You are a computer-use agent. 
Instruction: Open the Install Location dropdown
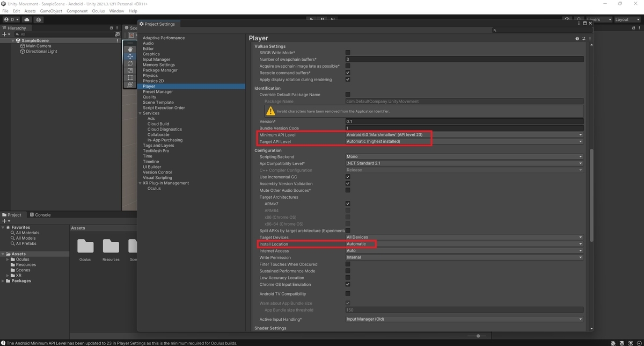click(x=464, y=244)
